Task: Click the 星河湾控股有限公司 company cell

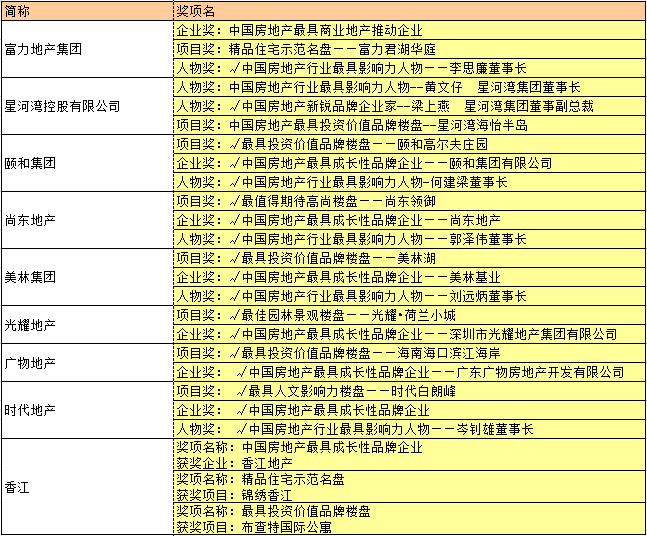Action: point(87,106)
